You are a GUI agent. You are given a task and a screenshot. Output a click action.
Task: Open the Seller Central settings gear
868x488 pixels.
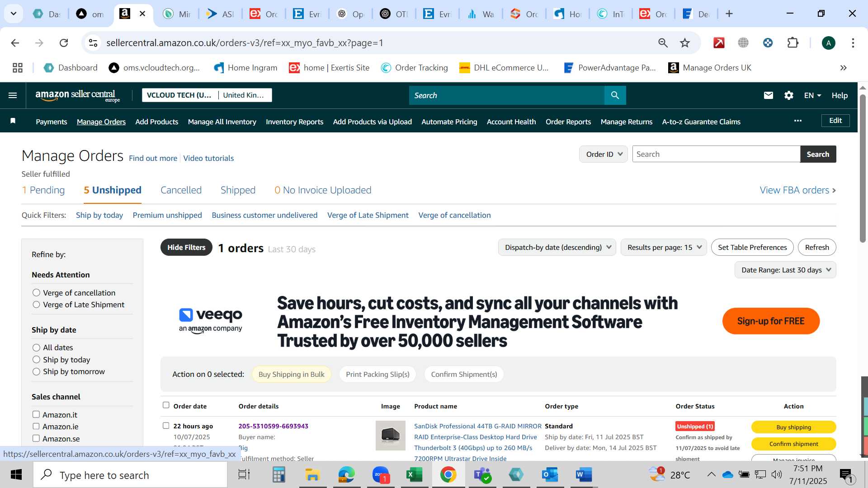click(789, 95)
